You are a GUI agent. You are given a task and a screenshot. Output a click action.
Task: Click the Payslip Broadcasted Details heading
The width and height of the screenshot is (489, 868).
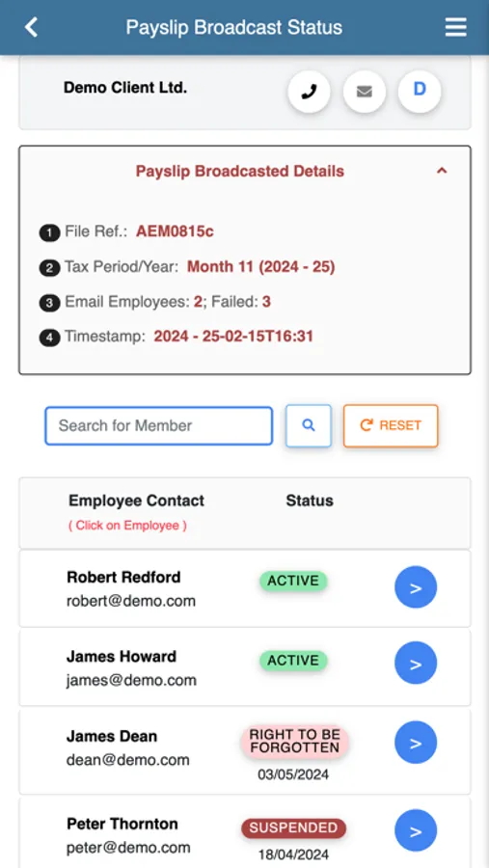[x=240, y=171]
